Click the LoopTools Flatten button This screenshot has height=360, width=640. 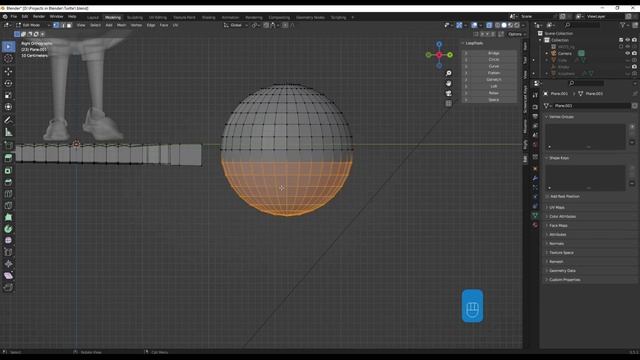click(493, 73)
